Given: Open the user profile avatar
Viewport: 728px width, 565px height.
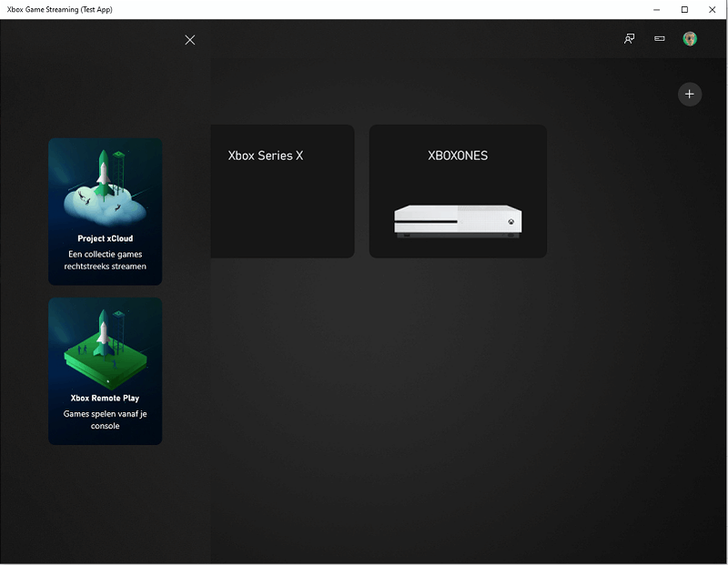Looking at the screenshot, I should [690, 38].
